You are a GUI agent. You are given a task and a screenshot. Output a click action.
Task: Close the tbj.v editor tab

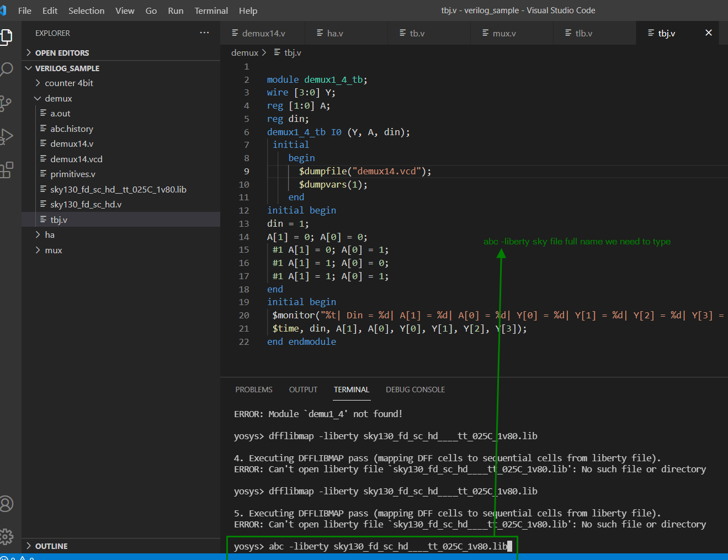click(x=709, y=33)
